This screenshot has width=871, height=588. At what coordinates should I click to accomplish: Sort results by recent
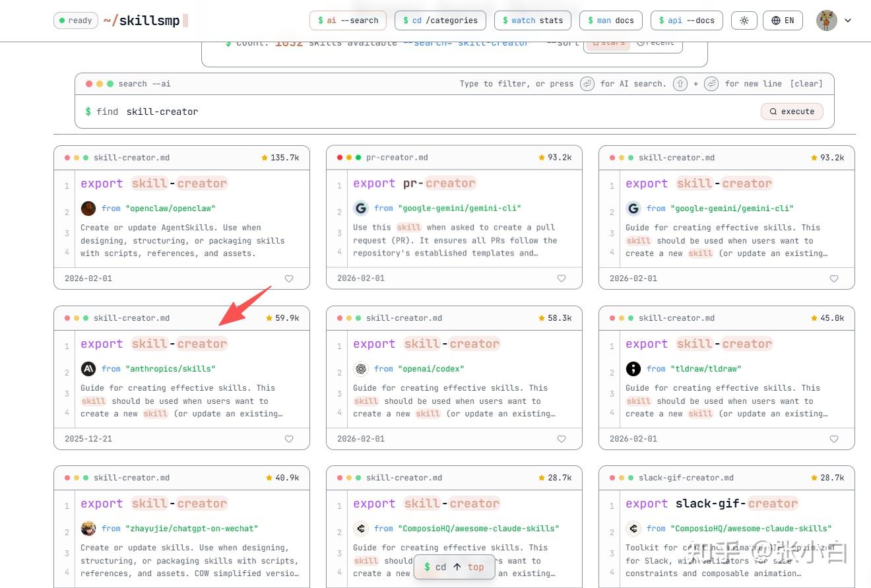[657, 44]
